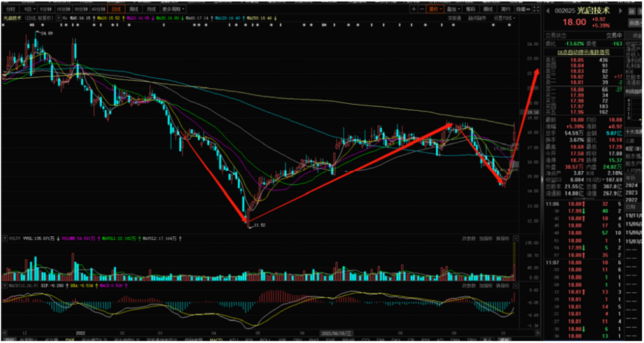Screen dimensions: 644x343
Task: Open the 设置均线 dropdown
Action: [504, 18]
